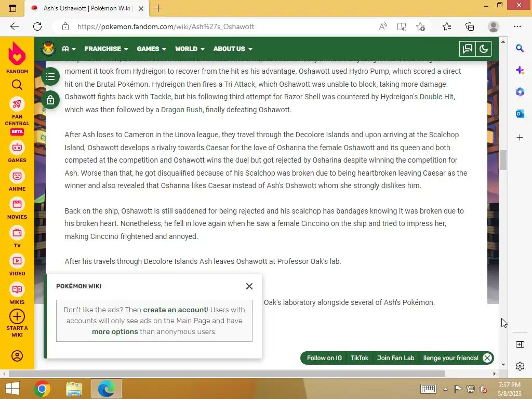The height and width of the screenshot is (399, 532).
Task: Expand the WORLD menu
Action: (190, 49)
